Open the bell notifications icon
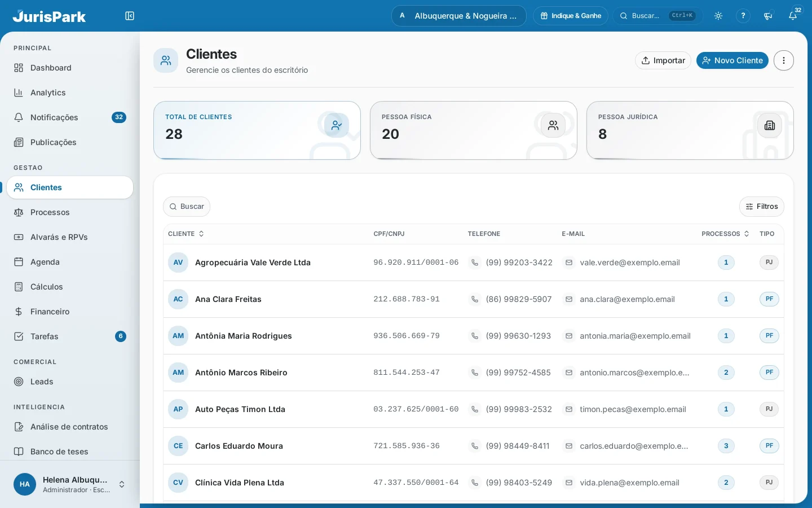 coord(793,16)
